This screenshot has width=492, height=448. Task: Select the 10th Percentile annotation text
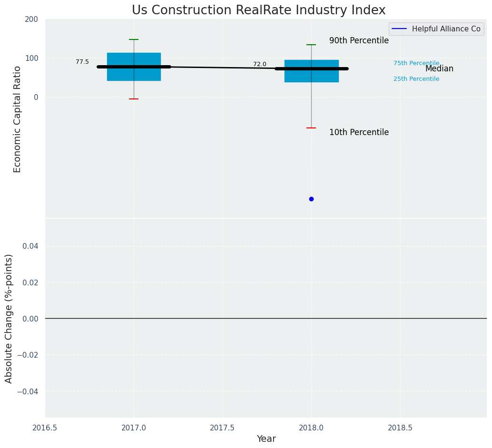click(x=359, y=133)
